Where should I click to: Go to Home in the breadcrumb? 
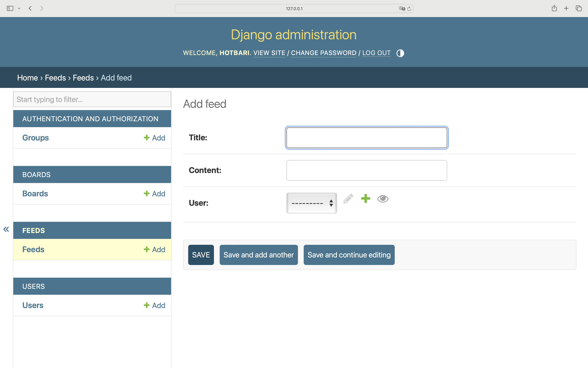pos(27,78)
